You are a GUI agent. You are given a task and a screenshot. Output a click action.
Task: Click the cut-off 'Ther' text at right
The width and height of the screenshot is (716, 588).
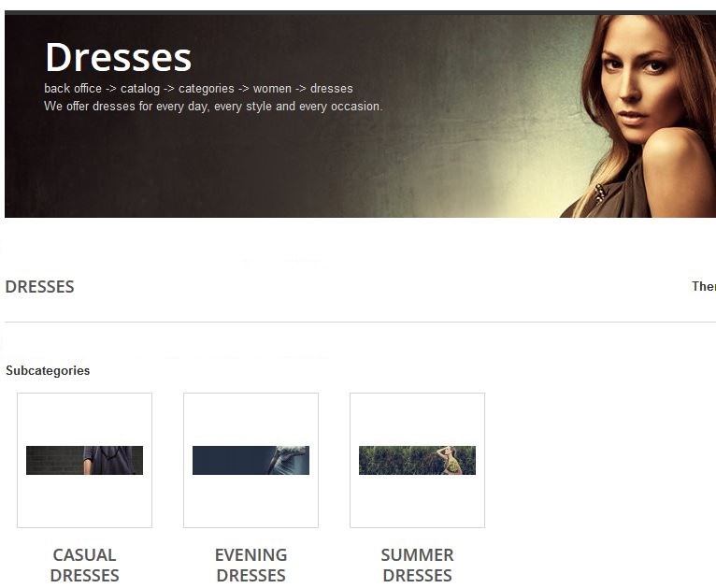click(704, 286)
